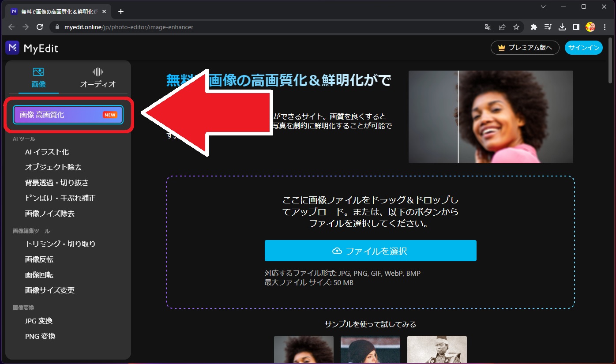The height and width of the screenshot is (364, 616).
Task: Click the ファイルを選択 upload button
Action: [371, 251]
